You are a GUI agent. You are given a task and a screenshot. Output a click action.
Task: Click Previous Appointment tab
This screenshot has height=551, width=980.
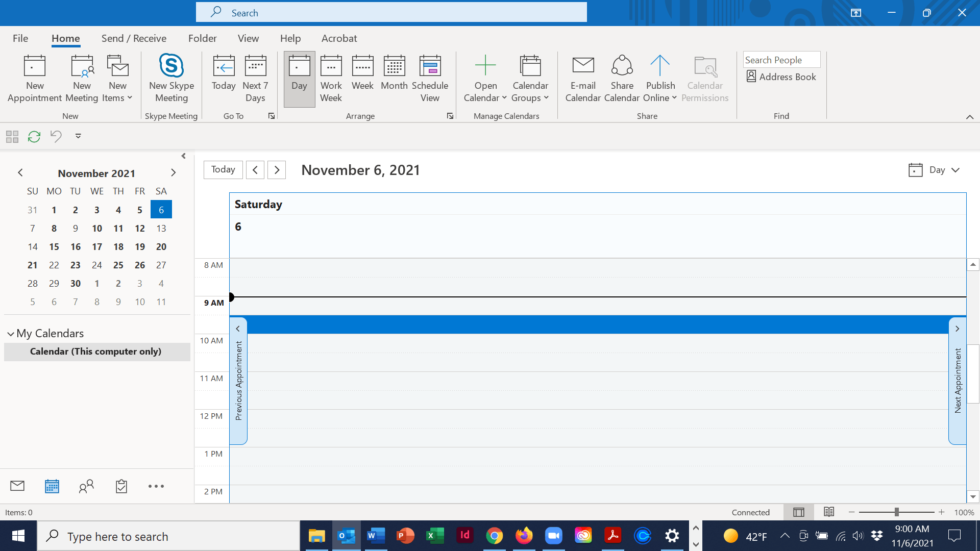click(x=238, y=381)
